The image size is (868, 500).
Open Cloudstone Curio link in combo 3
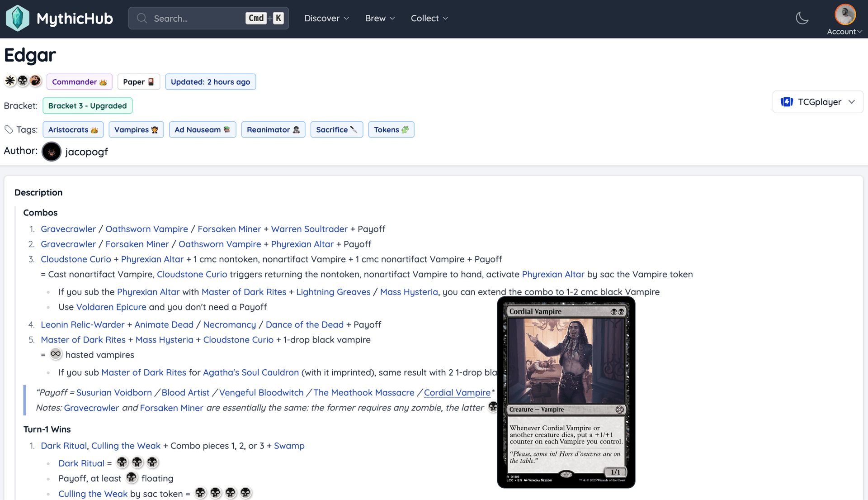[x=76, y=259]
